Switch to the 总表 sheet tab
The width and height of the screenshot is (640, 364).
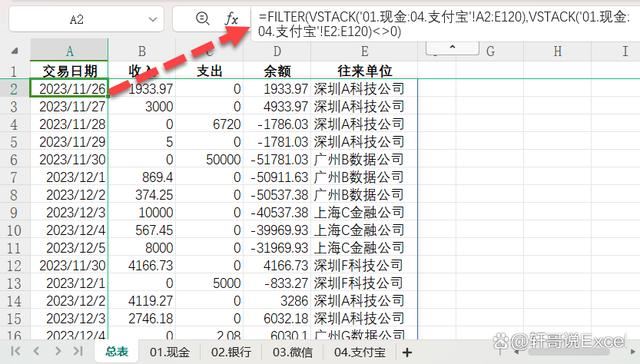click(117, 351)
